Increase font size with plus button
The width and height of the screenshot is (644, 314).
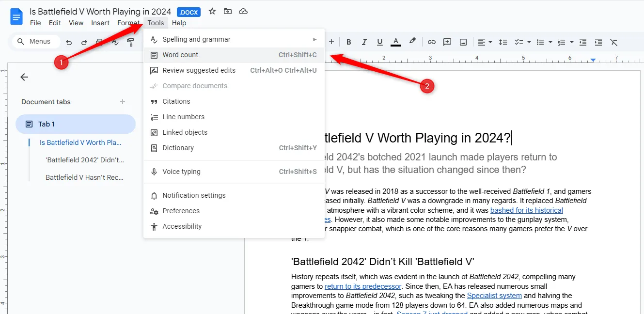[x=331, y=42]
